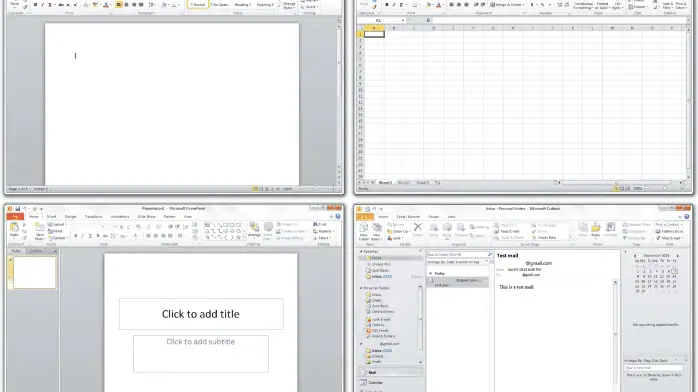Click Create New quick step in Outlook
The height and width of the screenshot is (392, 698).
(x=544, y=238)
